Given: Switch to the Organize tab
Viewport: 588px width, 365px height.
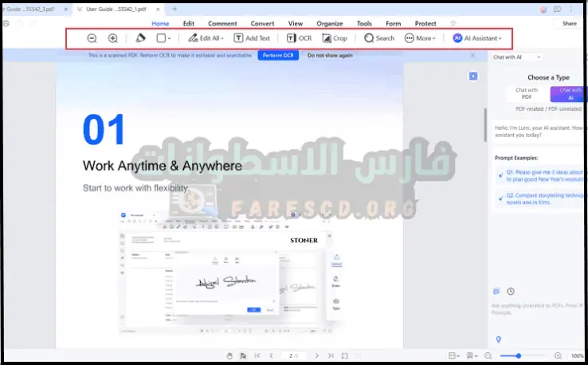Looking at the screenshot, I should (x=329, y=24).
